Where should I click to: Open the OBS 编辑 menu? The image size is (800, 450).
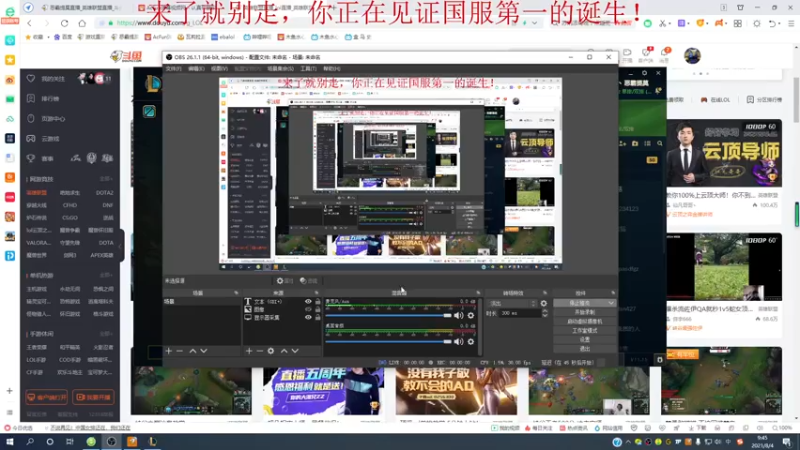196,68
